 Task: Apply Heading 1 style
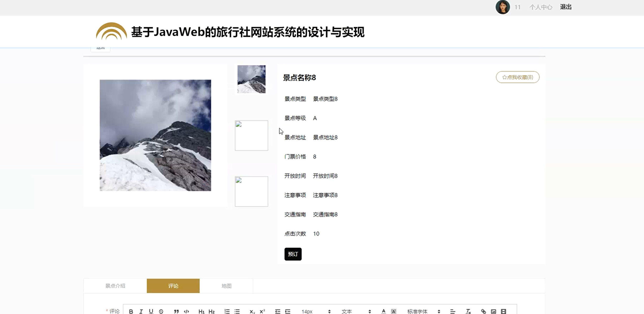pos(202,311)
